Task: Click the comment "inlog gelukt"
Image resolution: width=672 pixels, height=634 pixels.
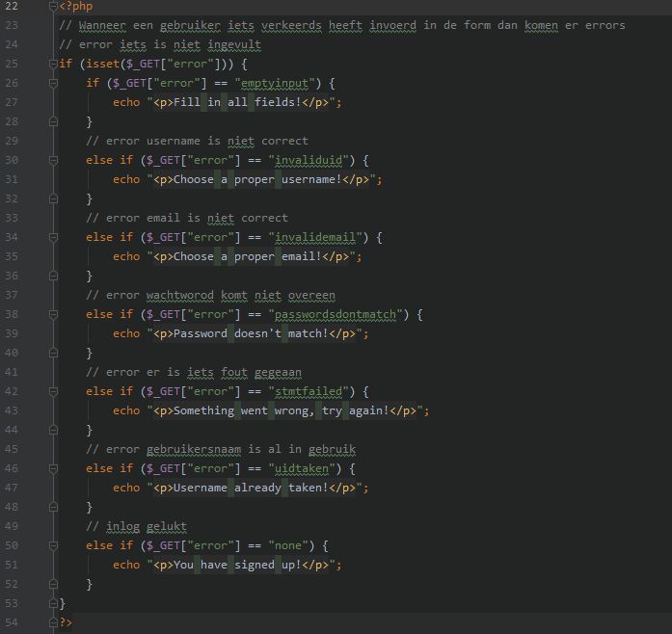Action: [x=136, y=526]
